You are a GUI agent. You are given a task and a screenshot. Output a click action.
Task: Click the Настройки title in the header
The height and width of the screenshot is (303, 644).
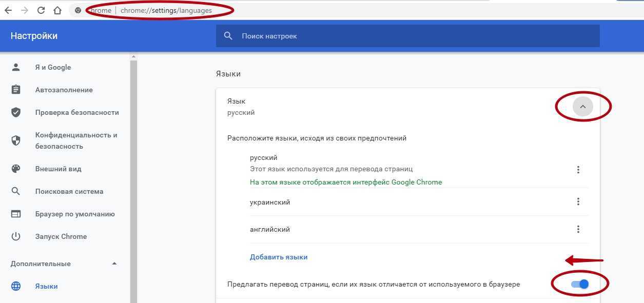pos(34,36)
